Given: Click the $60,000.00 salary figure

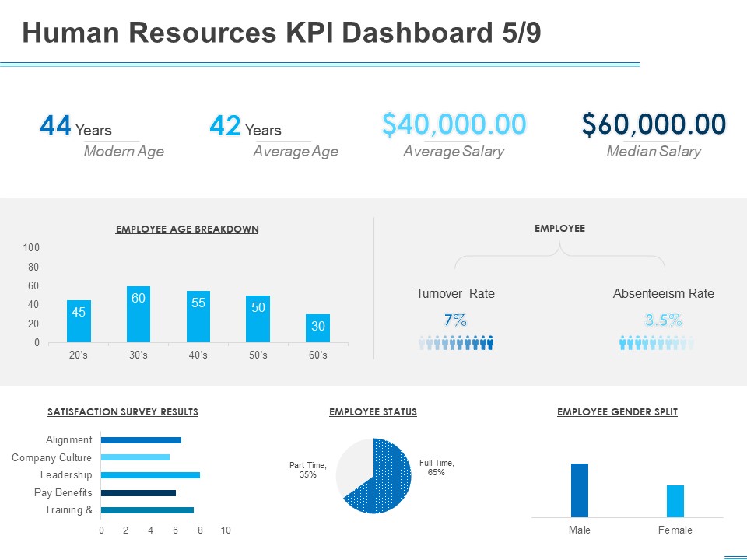Looking at the screenshot, I should coord(654,124).
